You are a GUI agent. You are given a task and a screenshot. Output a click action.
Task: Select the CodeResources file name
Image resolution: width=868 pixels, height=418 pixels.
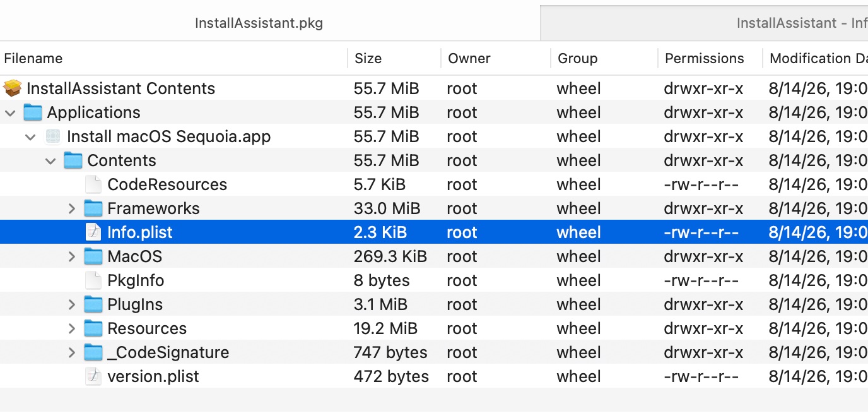(x=167, y=184)
